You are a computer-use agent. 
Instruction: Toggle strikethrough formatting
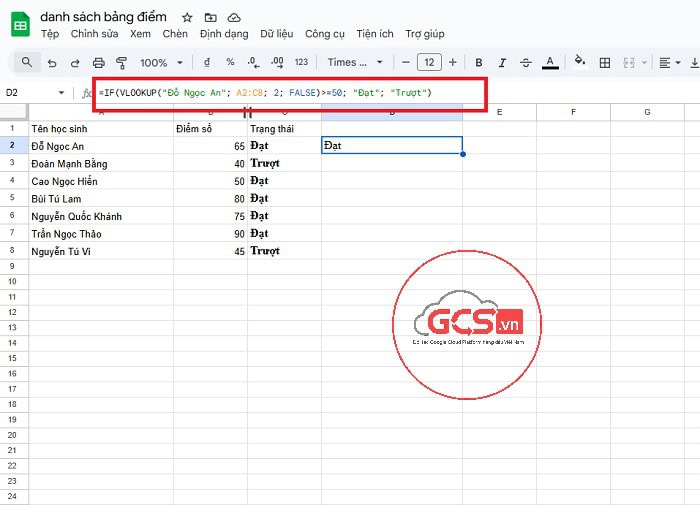tap(525, 62)
